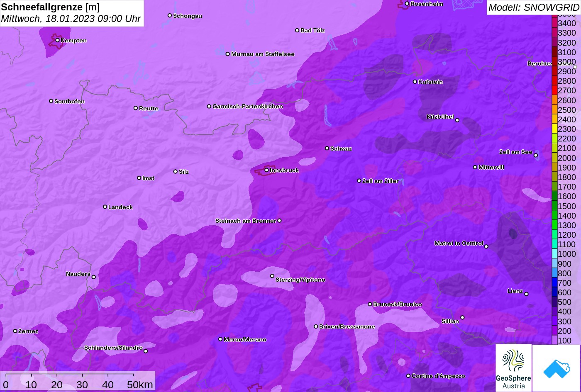
Task: Click the 1500 m green legend swatch
Action: (554, 206)
